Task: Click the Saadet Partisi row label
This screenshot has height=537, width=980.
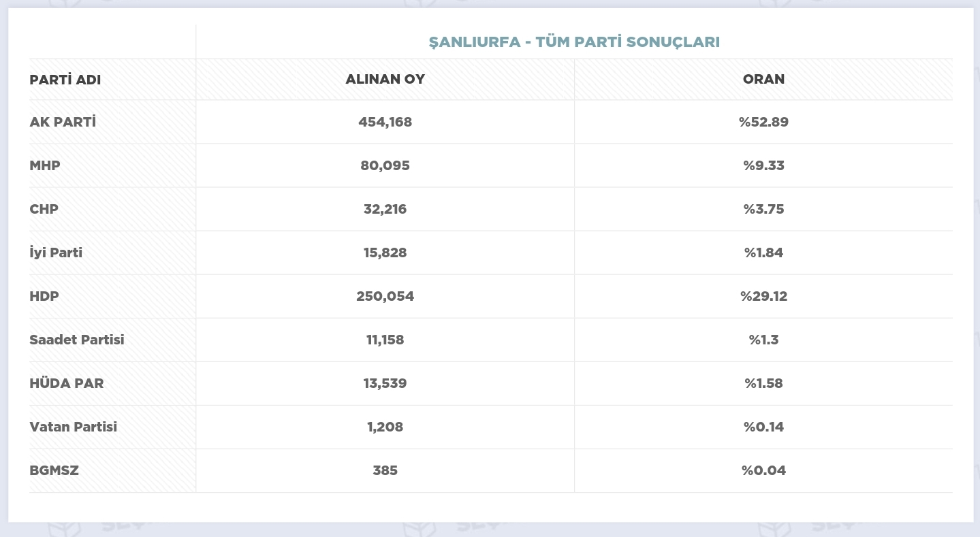Action: click(77, 340)
